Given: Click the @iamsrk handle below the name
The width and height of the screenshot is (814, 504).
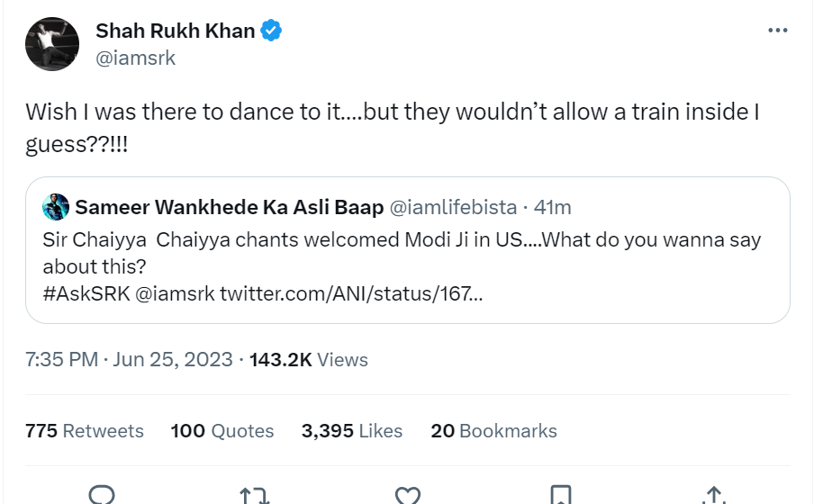Looking at the screenshot, I should pyautogui.click(x=135, y=58).
